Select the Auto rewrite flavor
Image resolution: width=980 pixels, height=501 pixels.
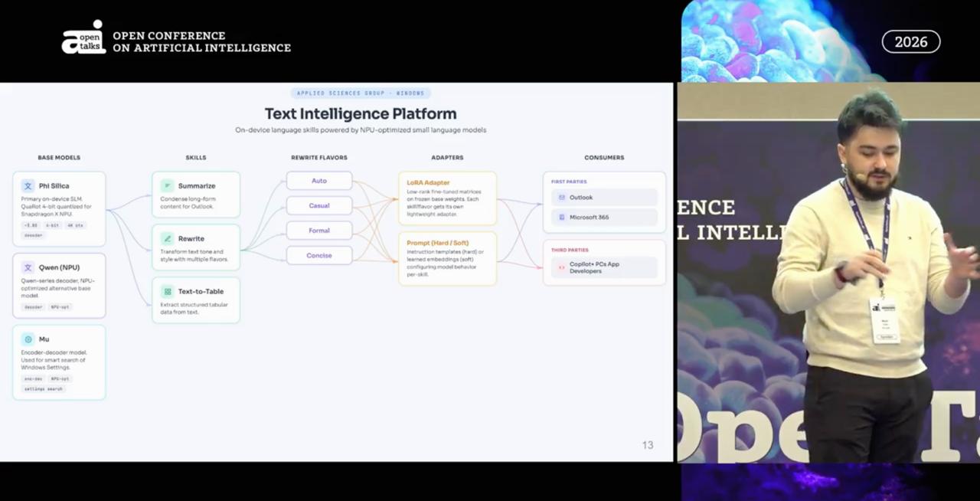click(x=319, y=181)
